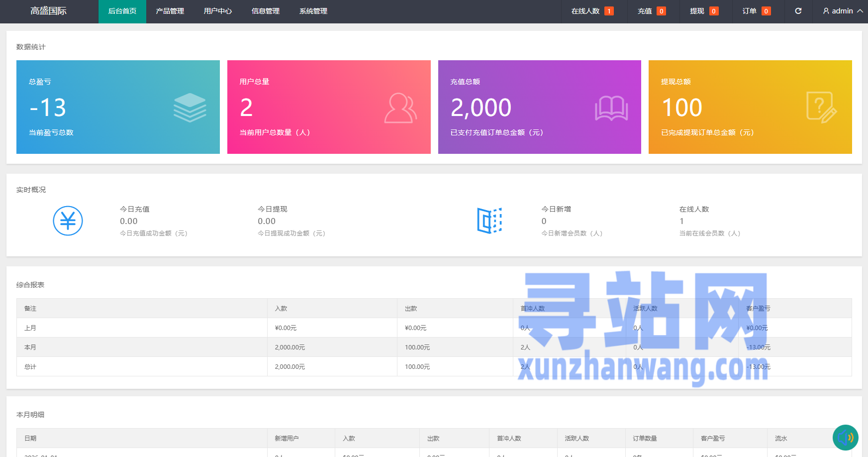Open the 产品管理 menu

point(170,11)
